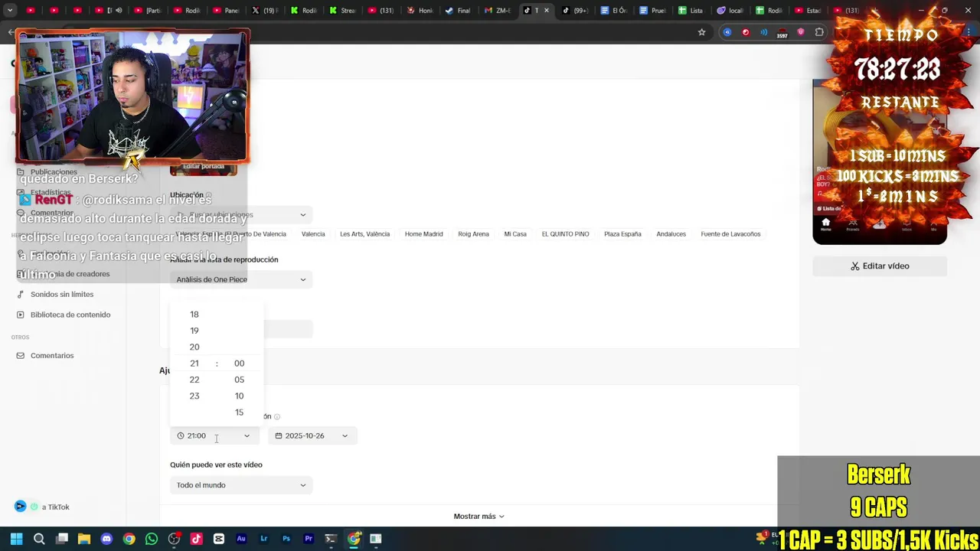This screenshot has width=980, height=551.
Task: Switch to the Steam Final tab
Action: (x=459, y=11)
